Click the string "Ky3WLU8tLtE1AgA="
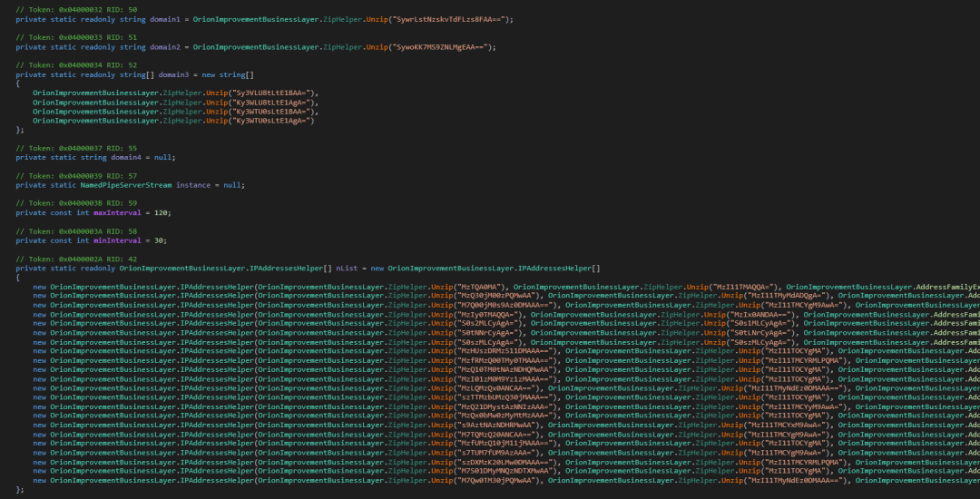The image size is (980, 499). (271, 103)
